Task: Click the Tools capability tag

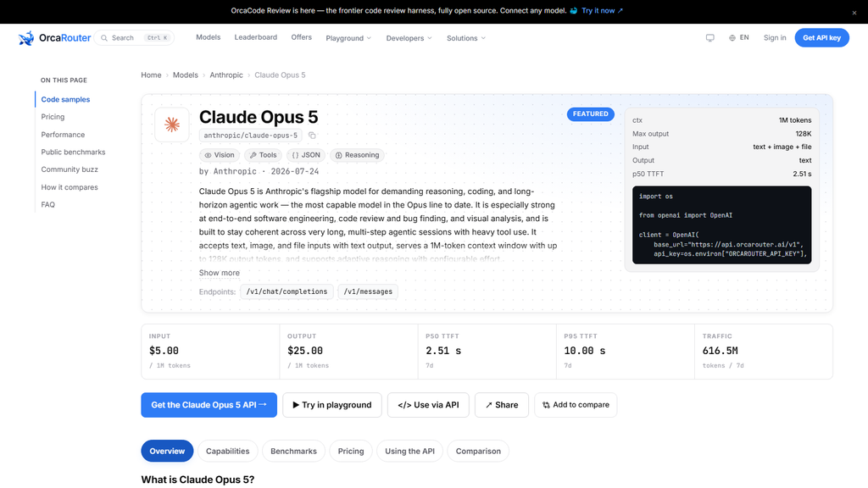Action: coord(263,155)
